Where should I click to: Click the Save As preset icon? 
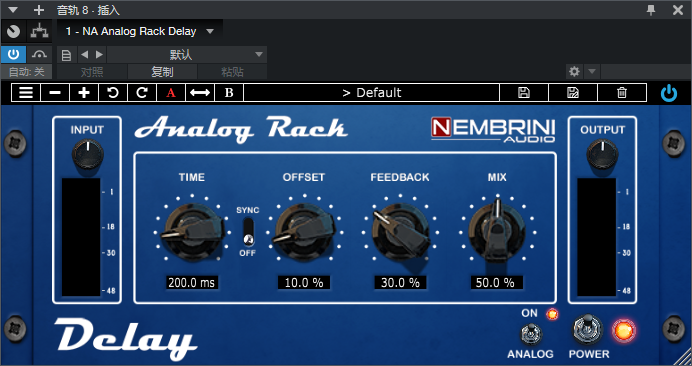click(573, 93)
